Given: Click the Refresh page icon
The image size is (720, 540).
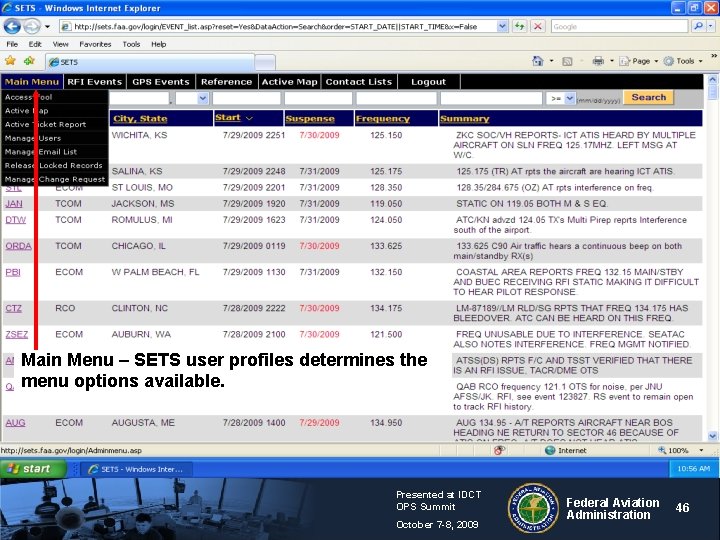Looking at the screenshot, I should pos(519,27).
